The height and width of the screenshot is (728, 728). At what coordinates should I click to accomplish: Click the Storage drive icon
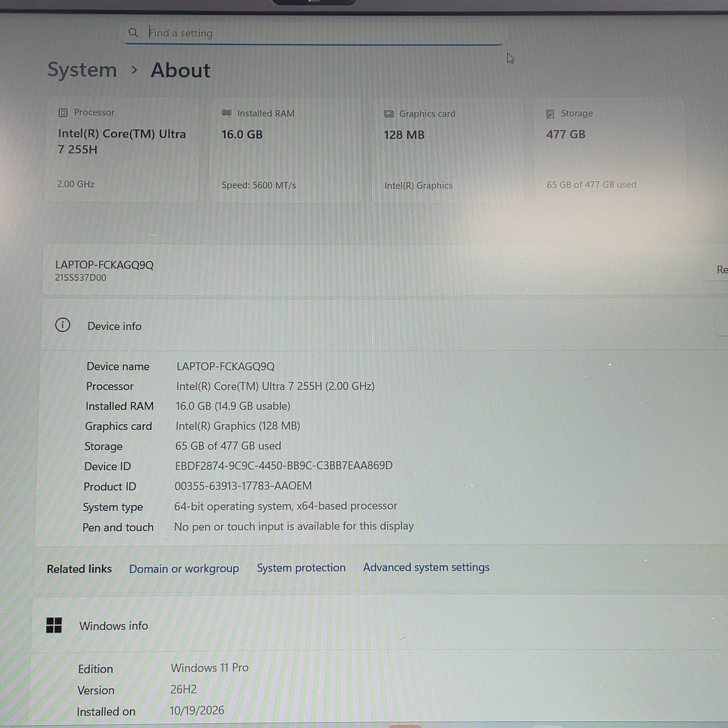click(x=550, y=114)
